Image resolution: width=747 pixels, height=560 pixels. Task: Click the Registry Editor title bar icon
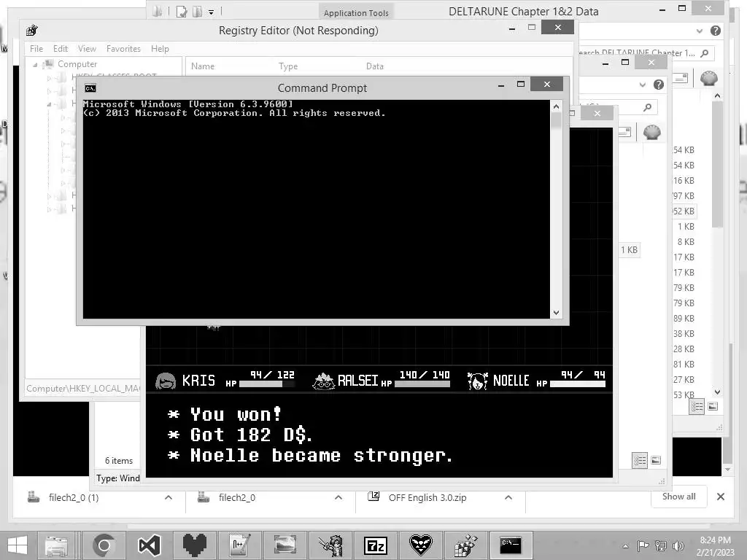32,31
